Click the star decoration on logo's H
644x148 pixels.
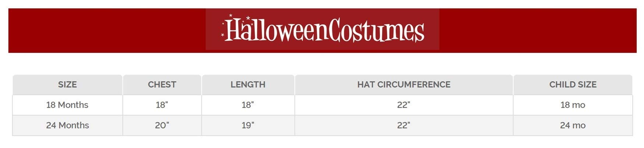231,16
